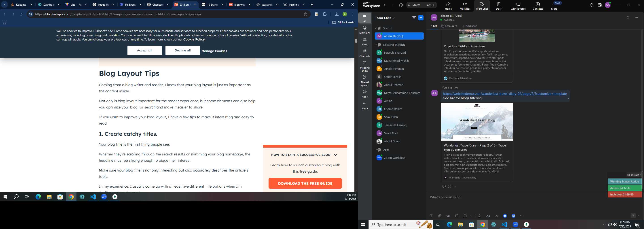
Task: Show hidden system tray icons
Action: pyautogui.click(x=604, y=225)
